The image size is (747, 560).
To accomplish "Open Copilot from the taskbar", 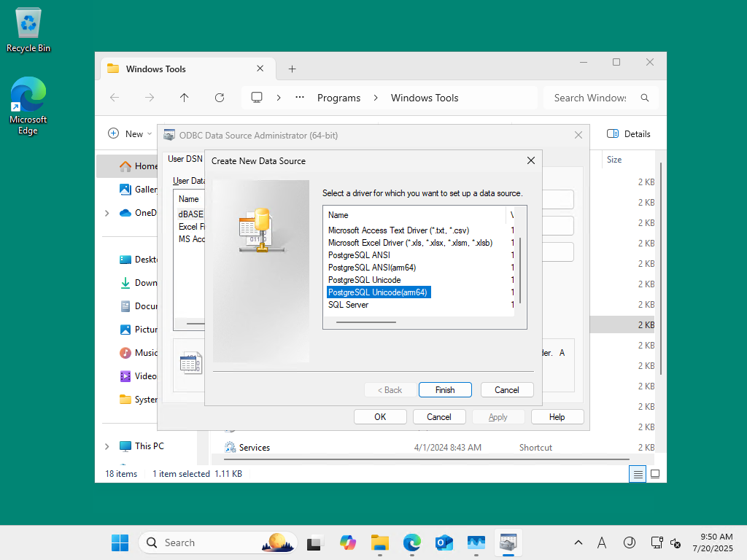I will click(x=348, y=542).
